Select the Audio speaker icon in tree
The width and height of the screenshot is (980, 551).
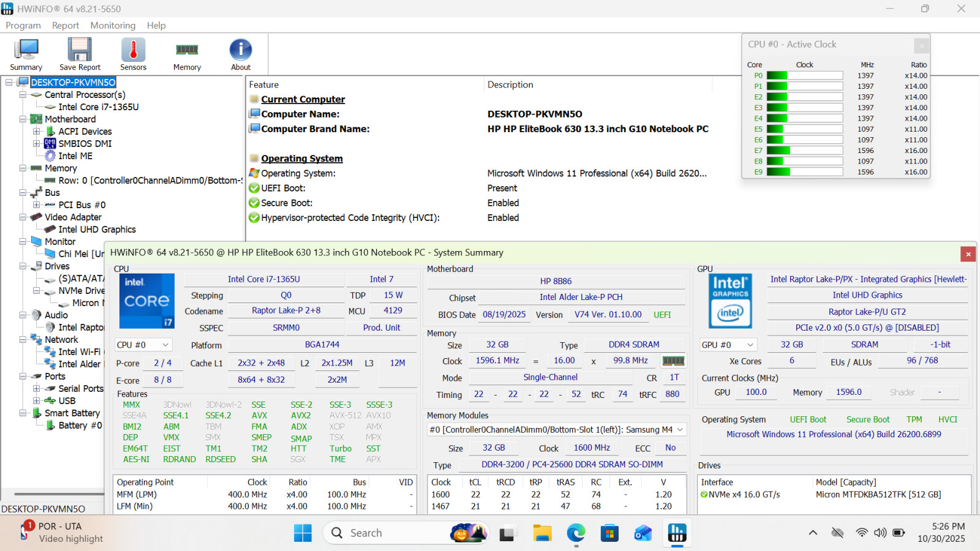click(36, 315)
